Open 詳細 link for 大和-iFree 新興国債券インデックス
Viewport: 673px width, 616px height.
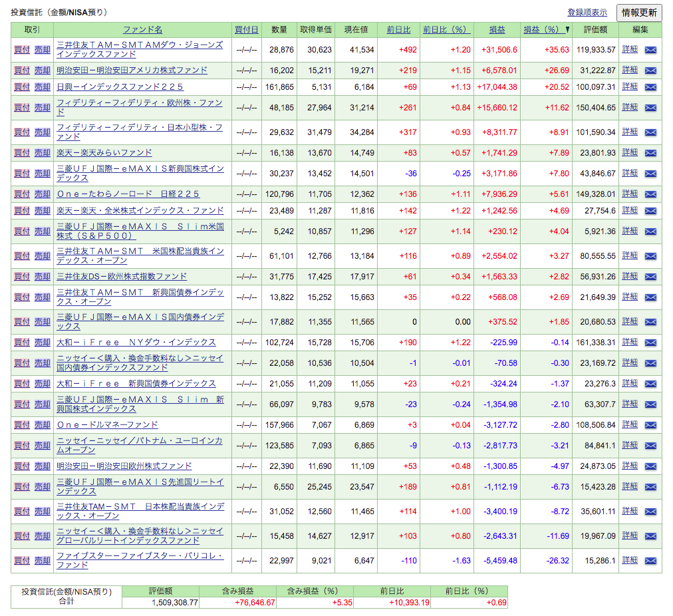[x=630, y=383]
